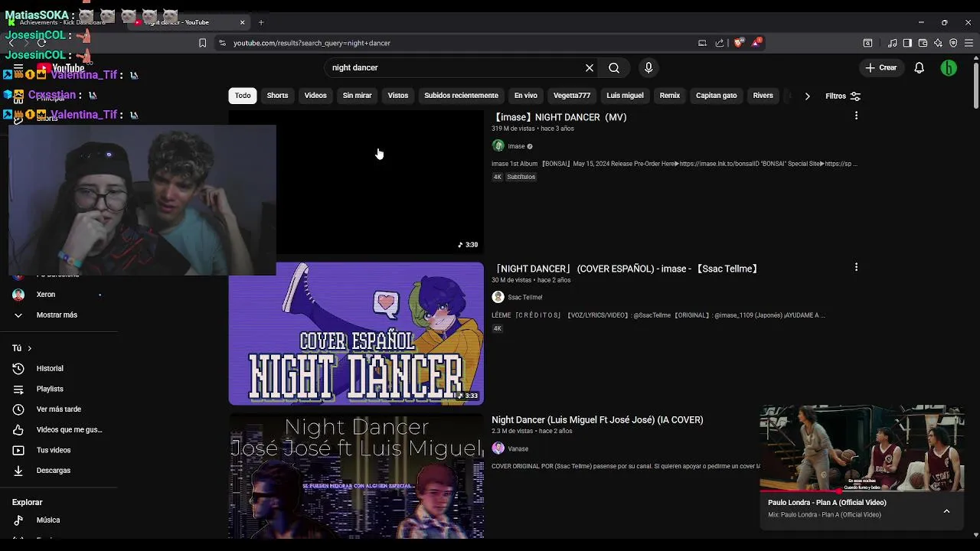980x551 pixels.
Task: Select the Remix chip
Action: tap(670, 96)
